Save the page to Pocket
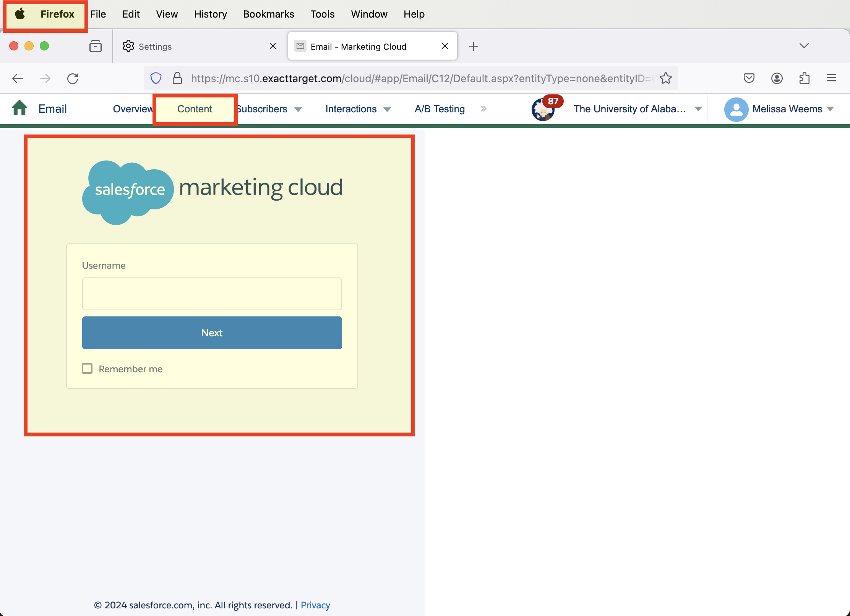850x616 pixels. pos(749,78)
